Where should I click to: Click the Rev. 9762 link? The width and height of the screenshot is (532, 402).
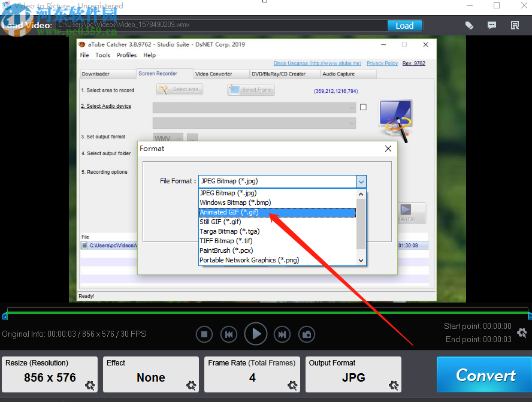tap(413, 64)
